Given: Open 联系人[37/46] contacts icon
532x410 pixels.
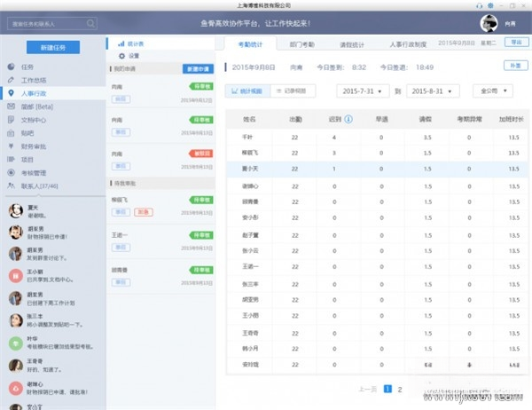Looking at the screenshot, I should click(x=12, y=185).
